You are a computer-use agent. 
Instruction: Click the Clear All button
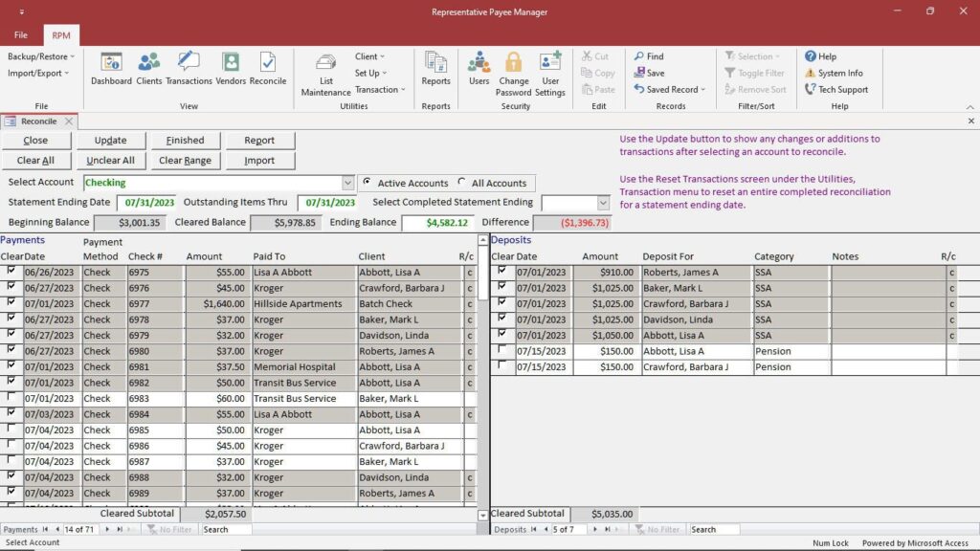coord(35,160)
